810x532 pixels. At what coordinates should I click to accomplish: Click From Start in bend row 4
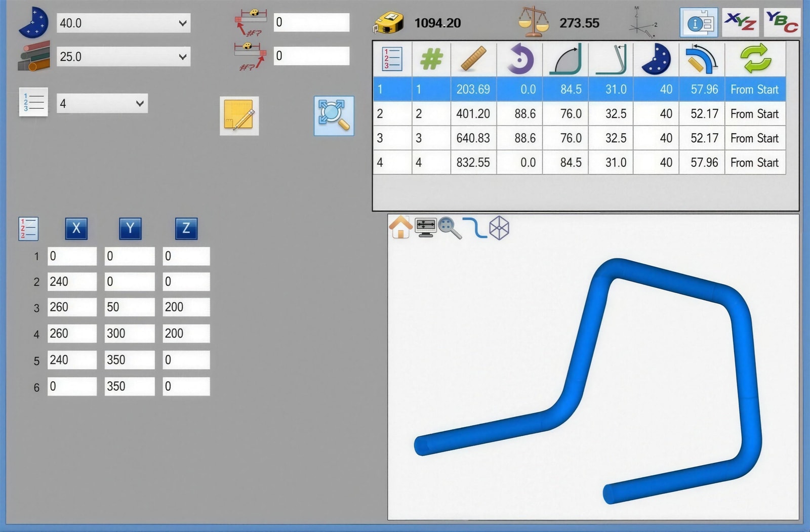tap(754, 162)
